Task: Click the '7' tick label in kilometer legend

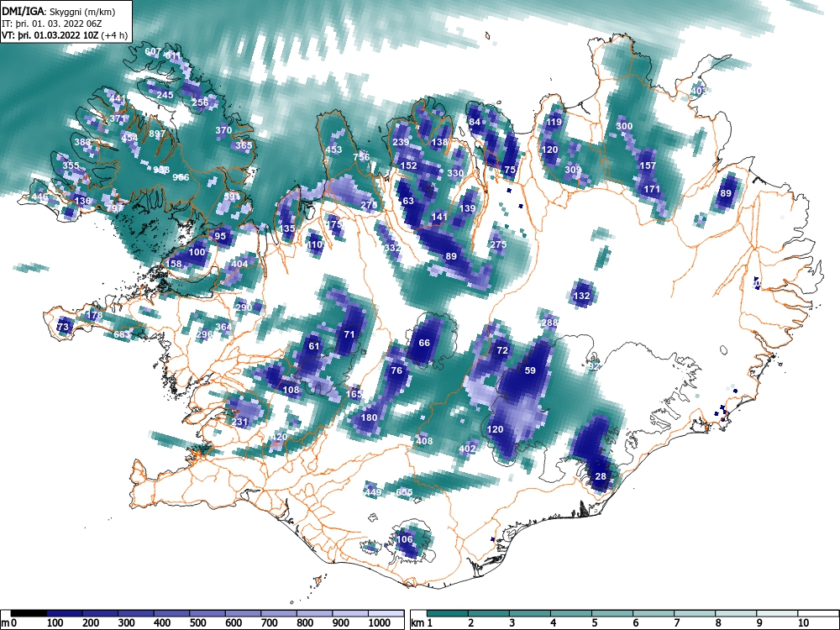Action: [676, 623]
